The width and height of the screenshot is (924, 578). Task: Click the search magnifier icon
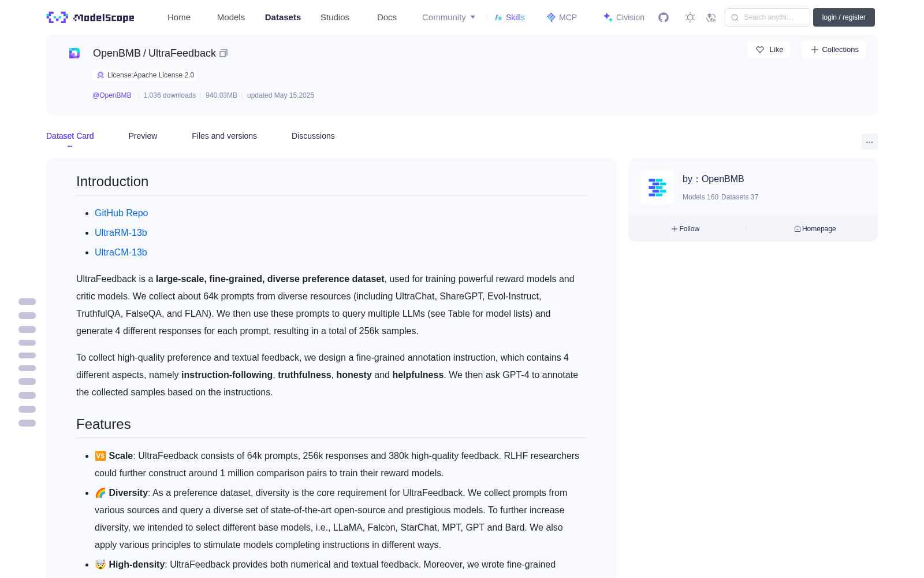[735, 17]
